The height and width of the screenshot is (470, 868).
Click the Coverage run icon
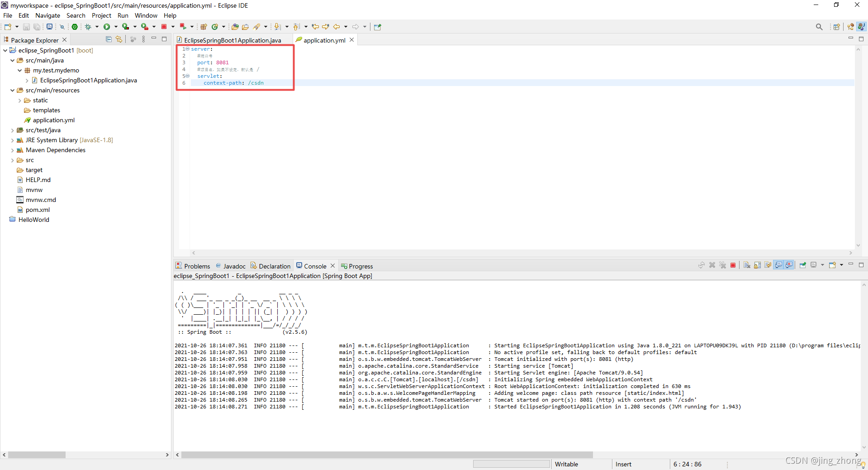(125, 27)
